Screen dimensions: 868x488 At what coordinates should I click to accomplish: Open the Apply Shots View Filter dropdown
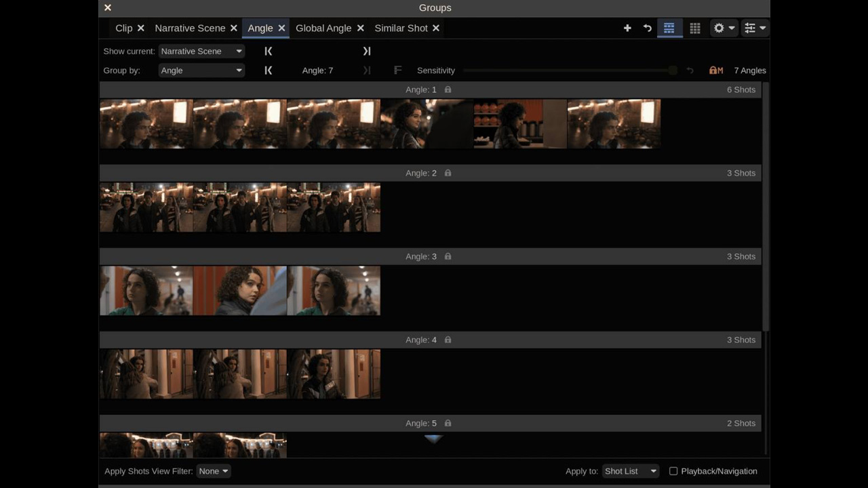point(214,471)
